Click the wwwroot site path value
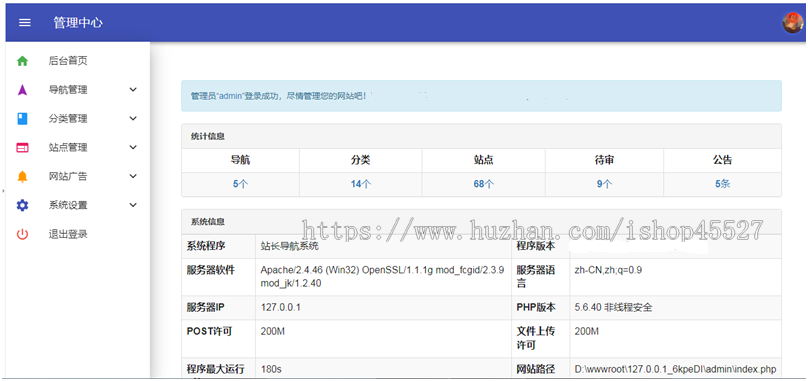The height and width of the screenshot is (381, 808). click(675, 370)
